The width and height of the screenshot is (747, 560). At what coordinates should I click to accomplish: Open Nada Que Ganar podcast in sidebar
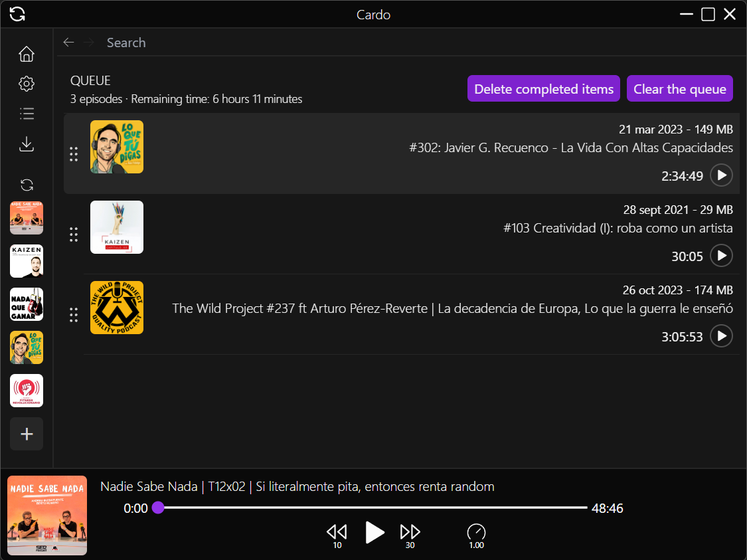tap(27, 304)
